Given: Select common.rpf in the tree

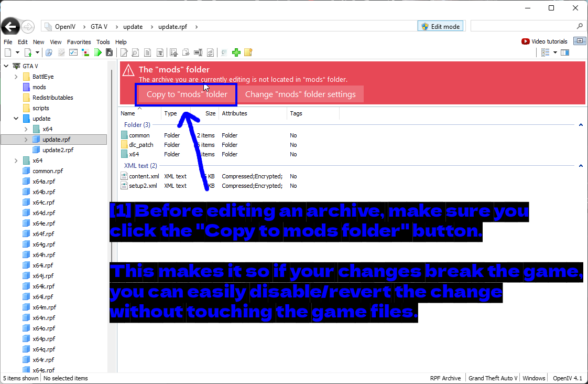Looking at the screenshot, I should click(x=48, y=171).
